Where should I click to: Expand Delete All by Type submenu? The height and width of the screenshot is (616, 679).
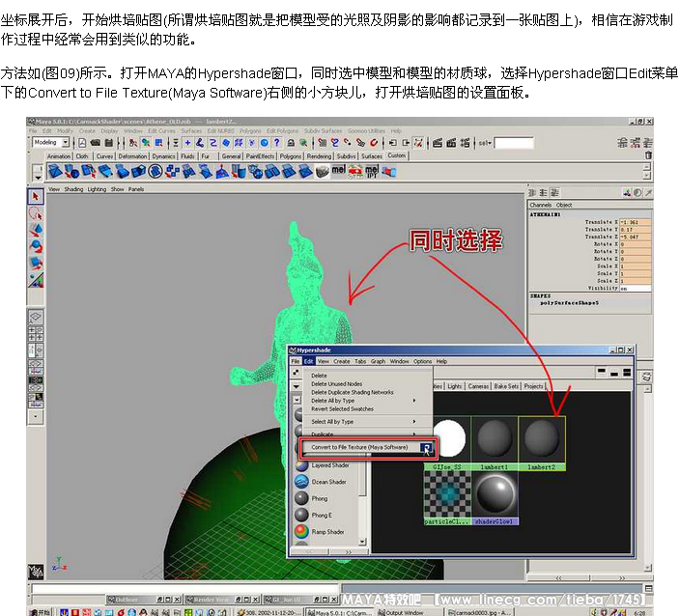414,401
